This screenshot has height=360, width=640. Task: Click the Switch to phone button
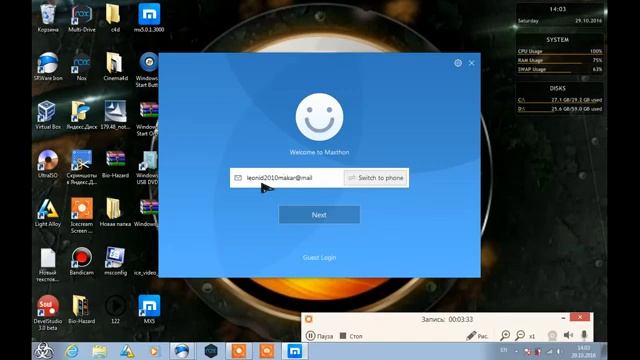(x=376, y=178)
